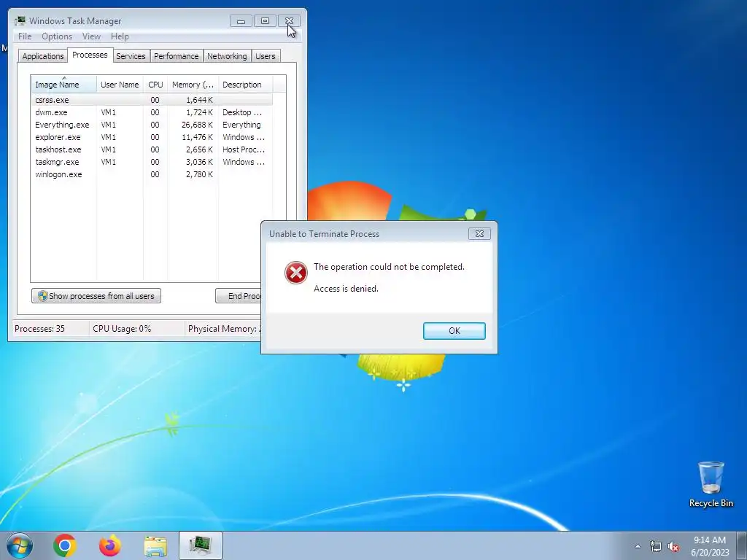Open Windows Explorer from the taskbar
This screenshot has width=747, height=560.
[x=155, y=545]
